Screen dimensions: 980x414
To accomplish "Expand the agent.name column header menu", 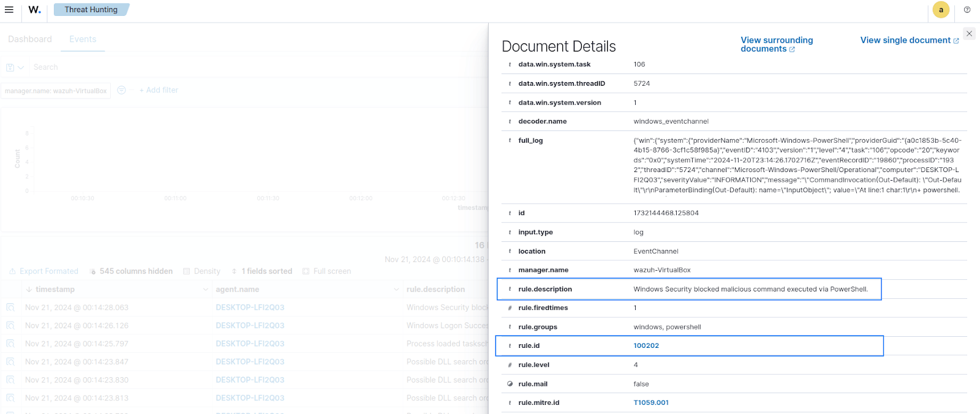I will tap(396, 290).
